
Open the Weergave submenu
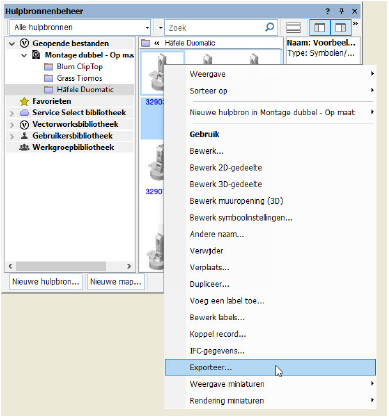tap(270, 74)
